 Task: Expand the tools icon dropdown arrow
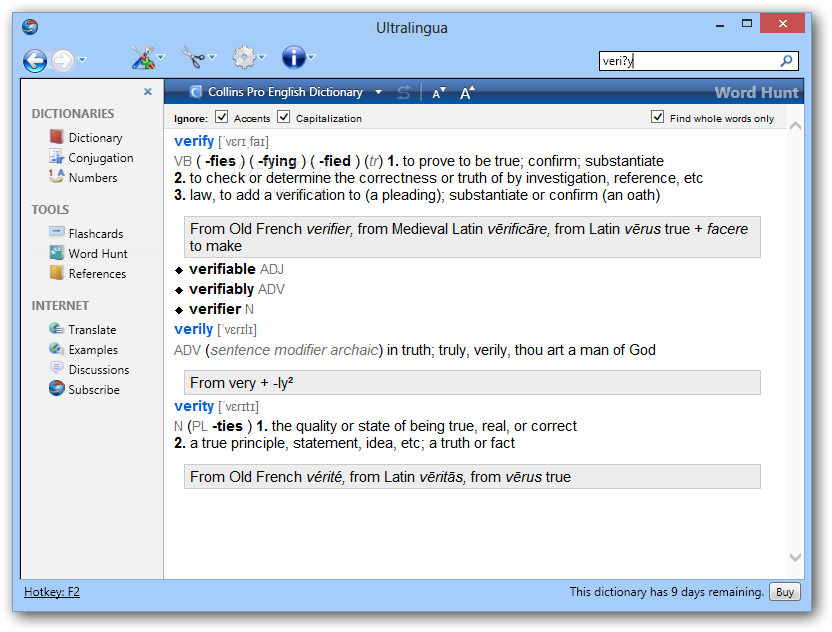[x=161, y=57]
